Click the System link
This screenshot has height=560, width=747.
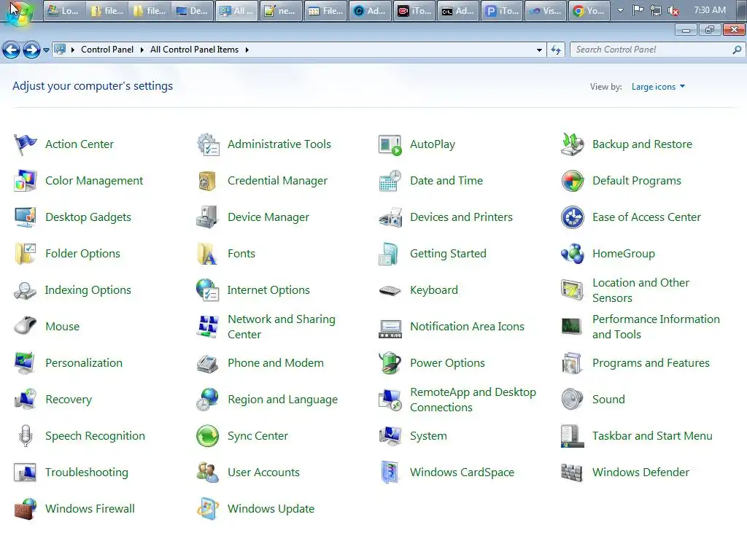[428, 436]
